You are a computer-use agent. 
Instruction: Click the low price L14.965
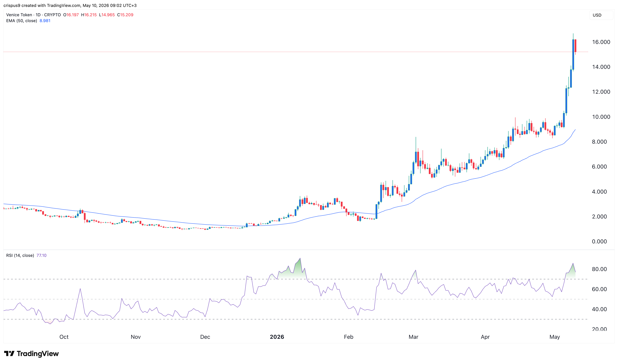pos(107,15)
